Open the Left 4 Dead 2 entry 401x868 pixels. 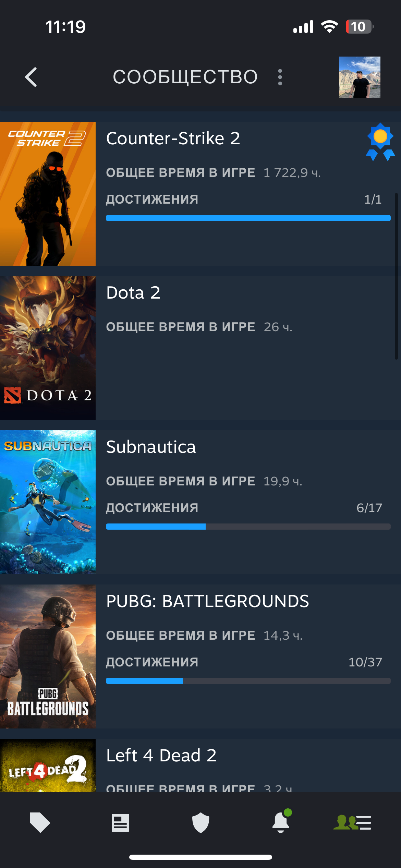200,765
